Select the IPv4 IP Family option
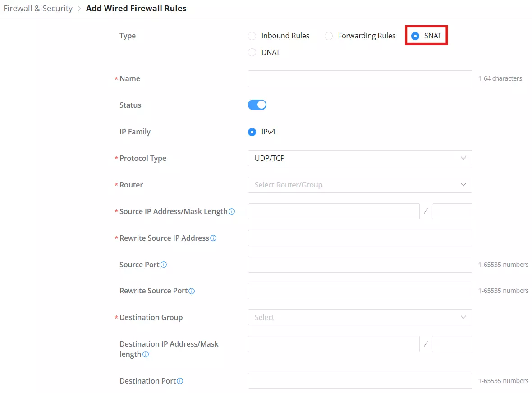The image size is (532, 393). (252, 132)
